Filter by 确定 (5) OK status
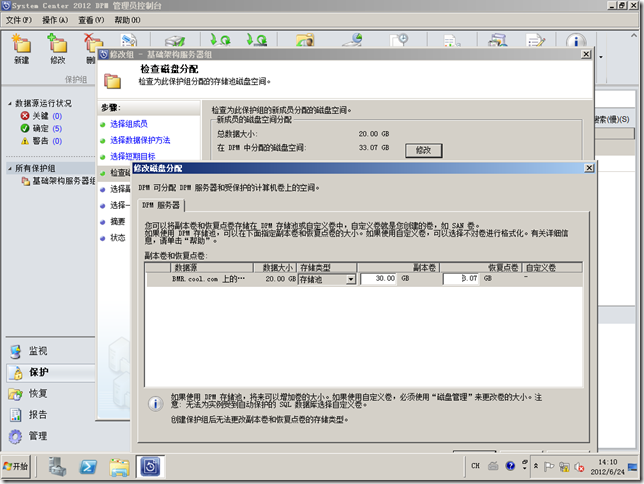The width and height of the screenshot is (644, 484). click(x=41, y=129)
